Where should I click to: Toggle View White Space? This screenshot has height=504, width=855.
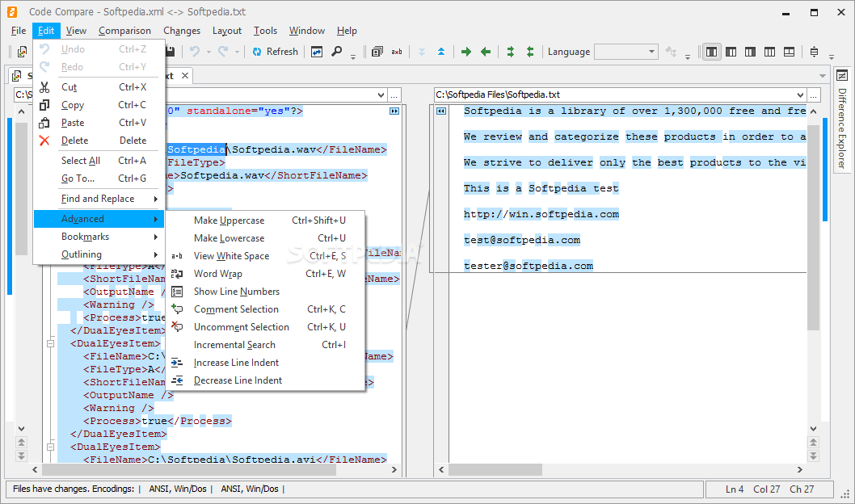(x=265, y=255)
